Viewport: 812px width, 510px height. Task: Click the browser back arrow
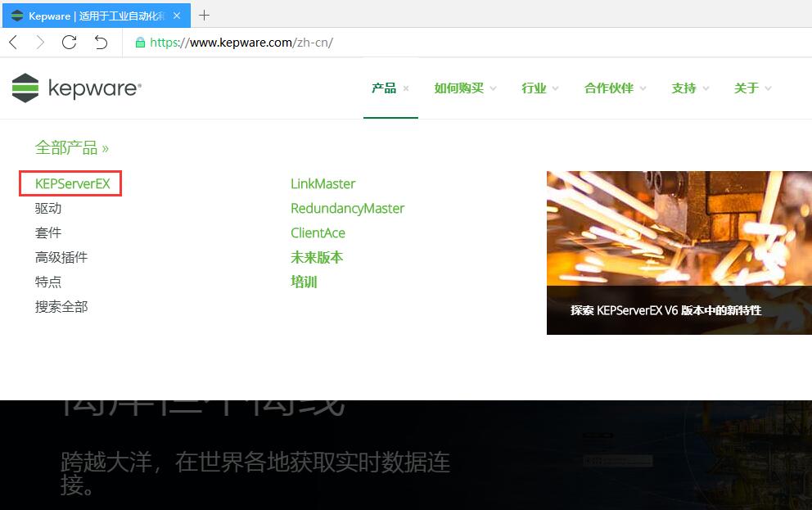(x=13, y=43)
